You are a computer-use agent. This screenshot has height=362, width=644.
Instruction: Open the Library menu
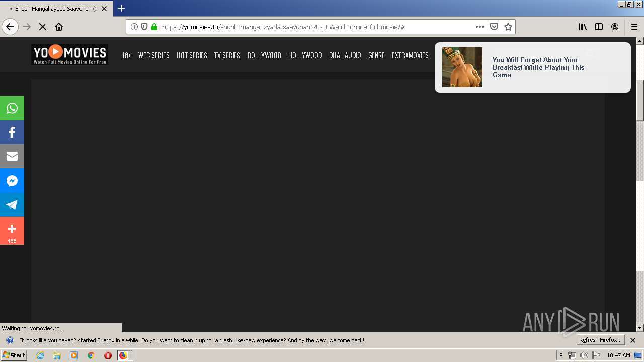click(583, 27)
